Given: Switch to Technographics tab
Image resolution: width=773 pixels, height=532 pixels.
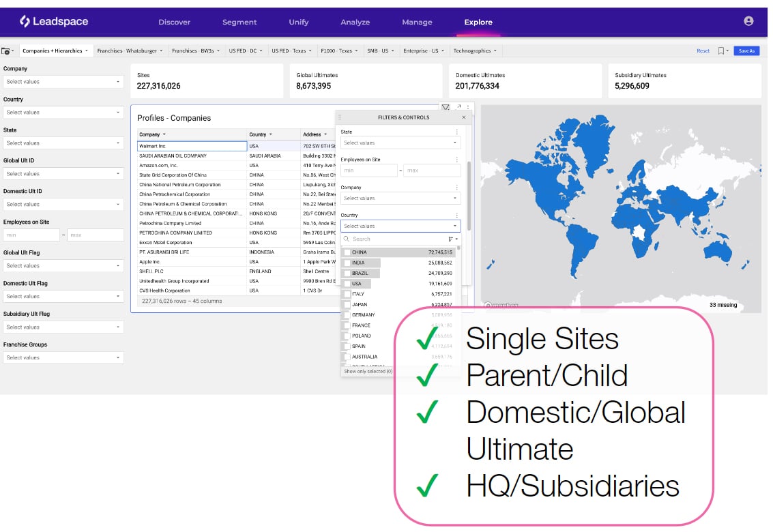Looking at the screenshot, I should click(x=475, y=50).
